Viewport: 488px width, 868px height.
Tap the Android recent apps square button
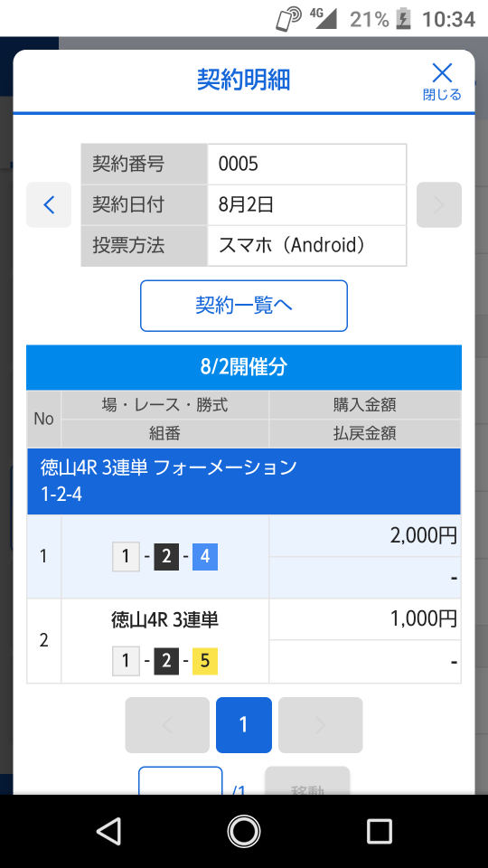pyautogui.click(x=379, y=832)
